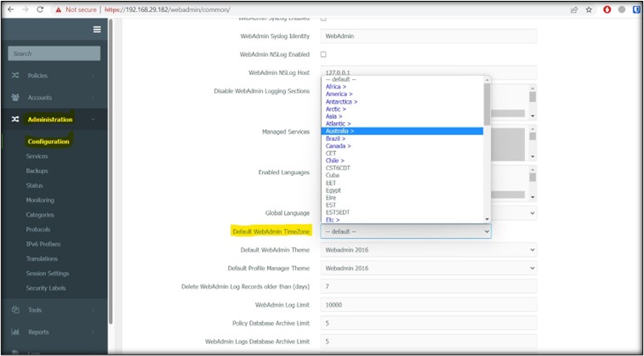This screenshot has height=356, width=644.
Task: Open Default Profile Manager Theme dropdown
Action: (429, 268)
